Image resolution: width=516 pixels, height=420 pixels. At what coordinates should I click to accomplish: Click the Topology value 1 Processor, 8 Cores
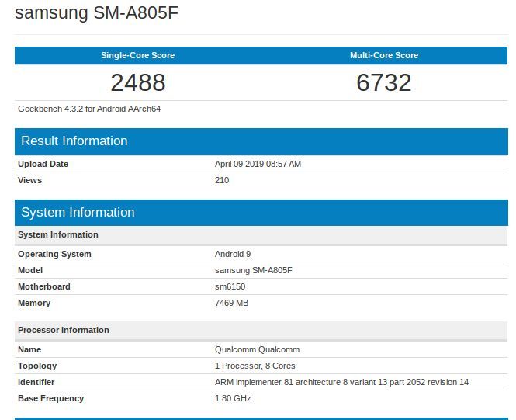(x=255, y=366)
